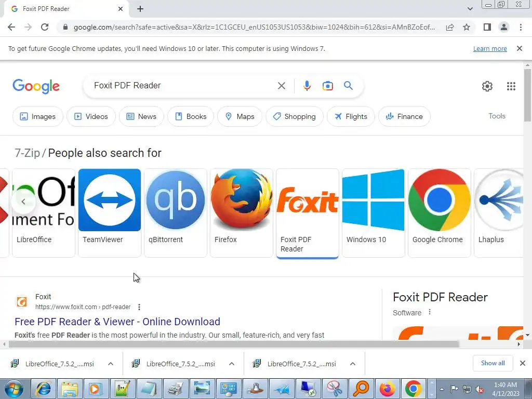Open a new browser tab
This screenshot has height=399, width=532.
[x=140, y=9]
